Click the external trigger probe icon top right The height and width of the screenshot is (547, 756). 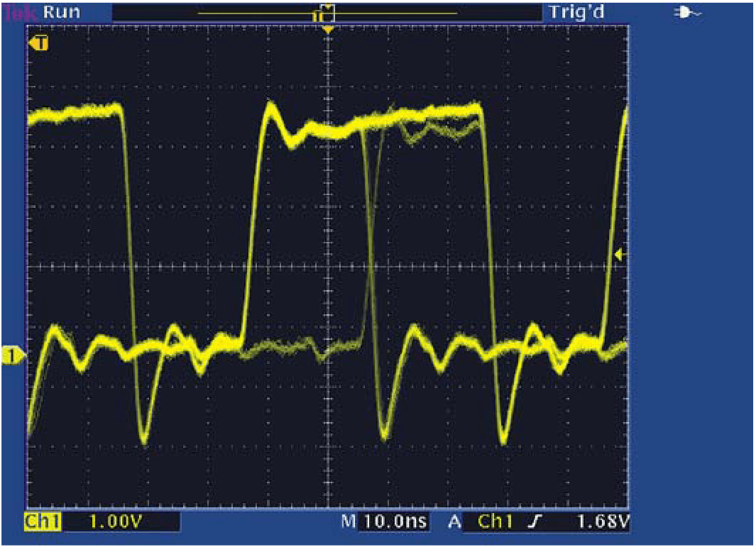[686, 11]
